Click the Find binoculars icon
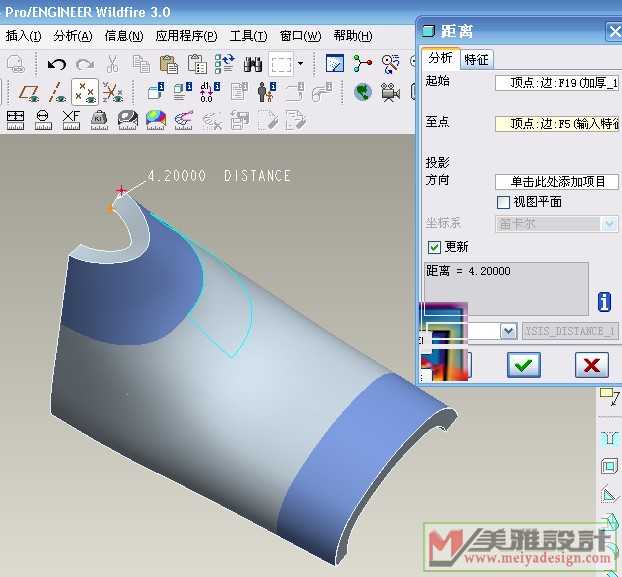The width and height of the screenshot is (622, 577). pyautogui.click(x=253, y=64)
